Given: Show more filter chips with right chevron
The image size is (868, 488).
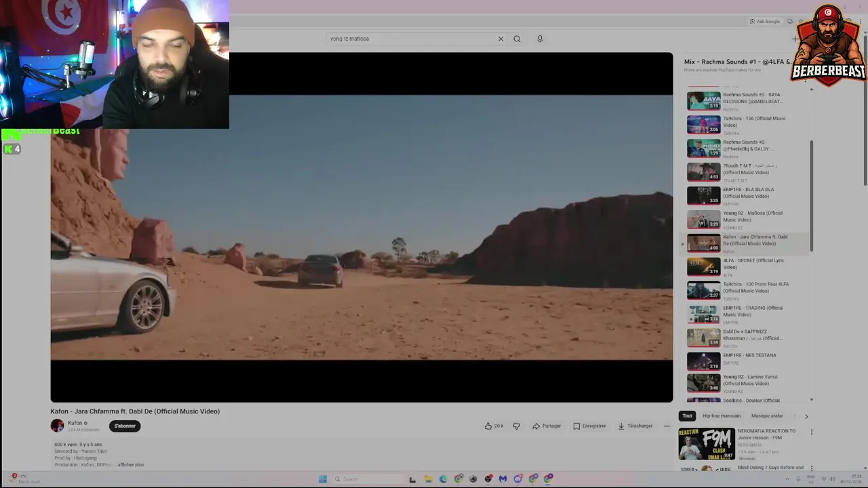Looking at the screenshot, I should 806,416.
